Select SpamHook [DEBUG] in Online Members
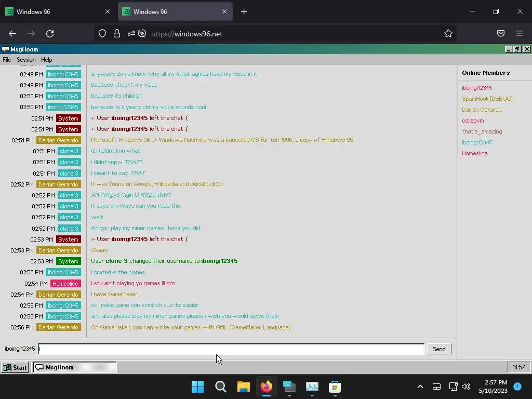532x399 pixels. [x=487, y=99]
